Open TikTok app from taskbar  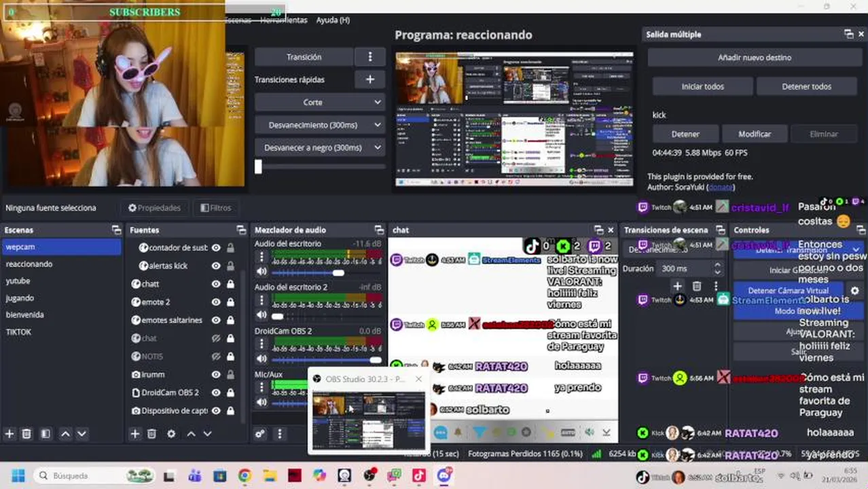[419, 475]
